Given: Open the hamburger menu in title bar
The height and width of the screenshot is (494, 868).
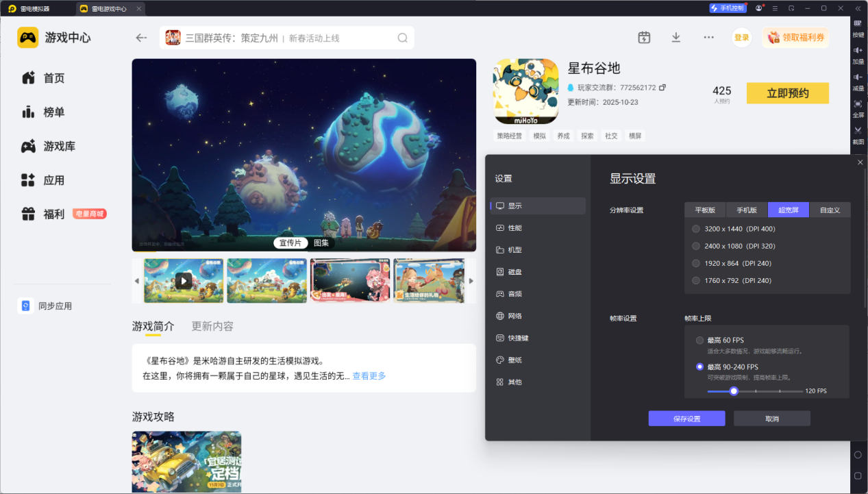Looking at the screenshot, I should [x=775, y=8].
